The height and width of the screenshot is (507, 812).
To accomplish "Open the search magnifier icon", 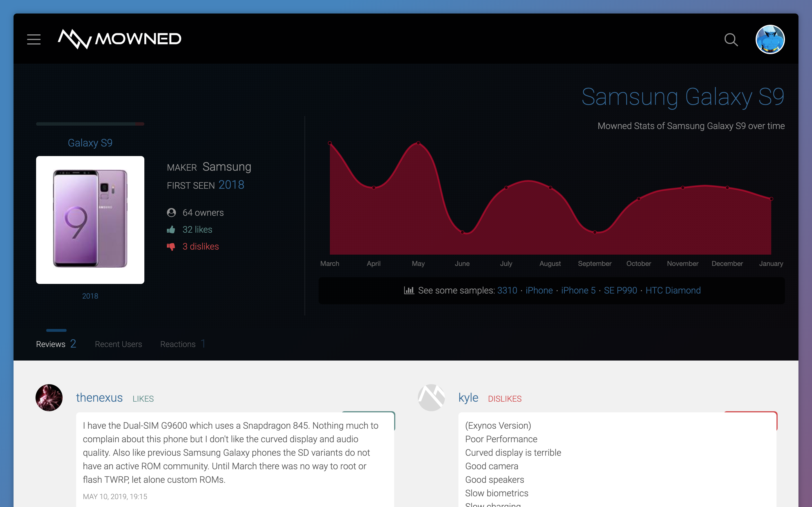I will (731, 39).
